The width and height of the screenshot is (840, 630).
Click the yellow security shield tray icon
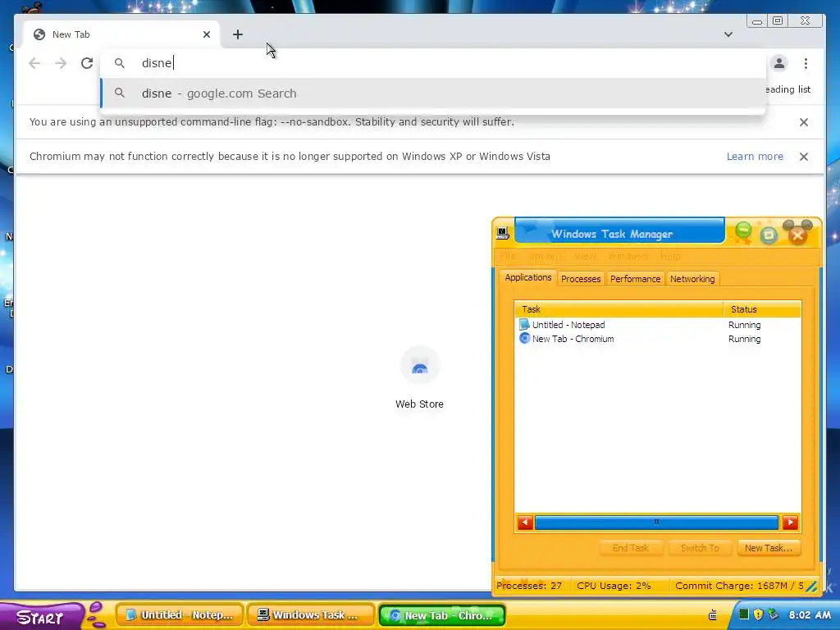coord(758,614)
